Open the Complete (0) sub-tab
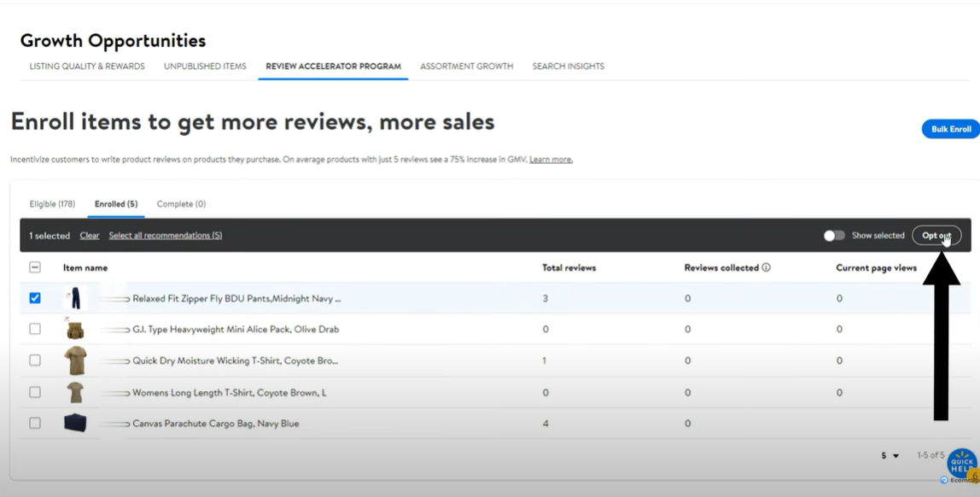The width and height of the screenshot is (980, 497). click(x=181, y=204)
